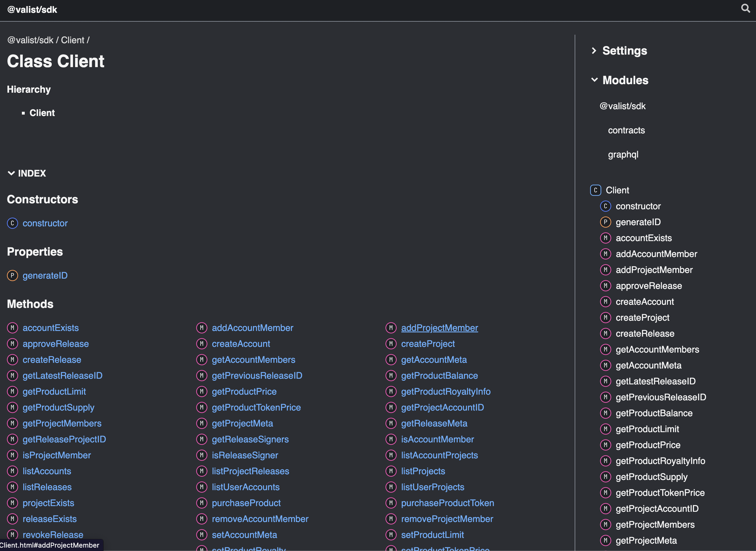Screen dimensions: 756x551
Task: Click M icon next to addAccountMember in Methods index
Action: [x=202, y=328]
